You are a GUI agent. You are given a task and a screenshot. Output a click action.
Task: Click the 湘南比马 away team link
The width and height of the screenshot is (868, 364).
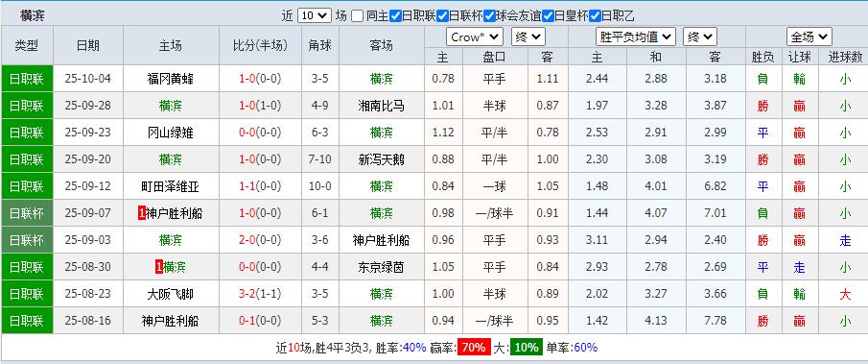coord(382,106)
